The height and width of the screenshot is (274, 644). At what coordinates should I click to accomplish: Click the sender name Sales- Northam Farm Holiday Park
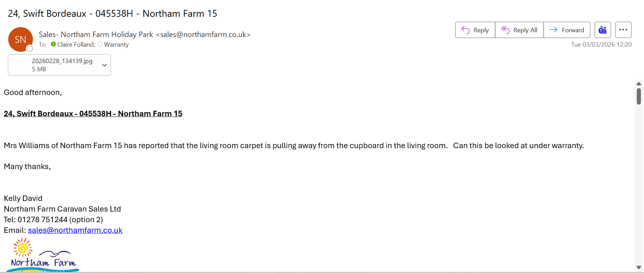[x=96, y=35]
